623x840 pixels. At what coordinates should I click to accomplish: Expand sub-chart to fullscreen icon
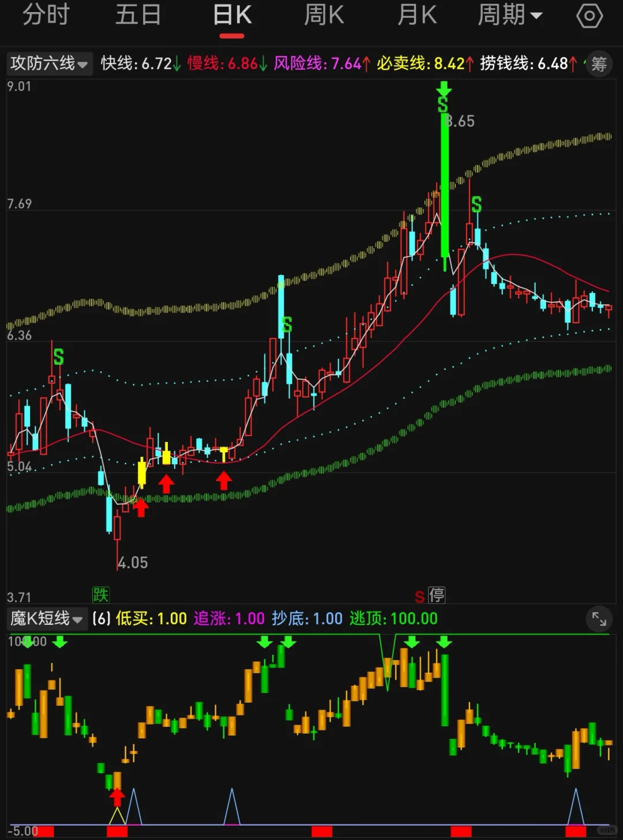coord(599,619)
